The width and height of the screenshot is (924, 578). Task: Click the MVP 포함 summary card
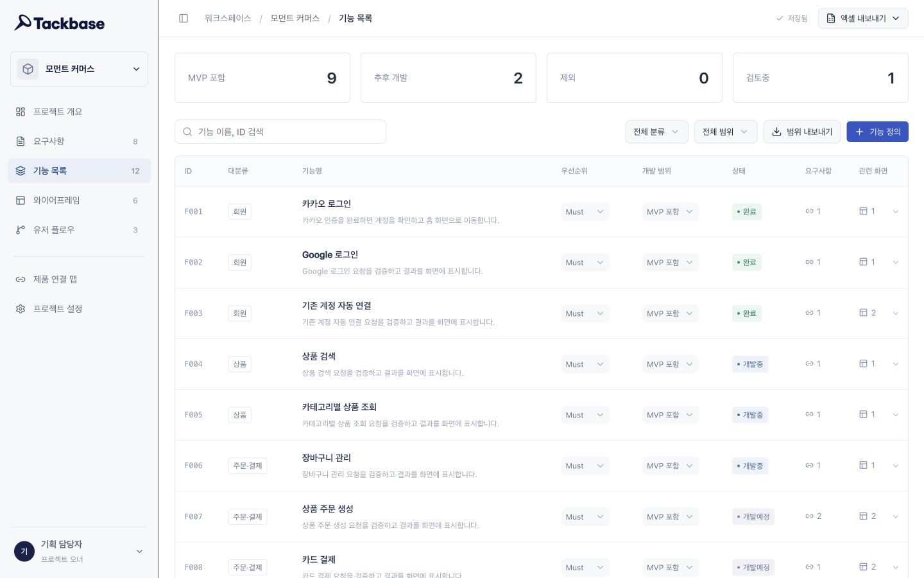pyautogui.click(x=262, y=78)
